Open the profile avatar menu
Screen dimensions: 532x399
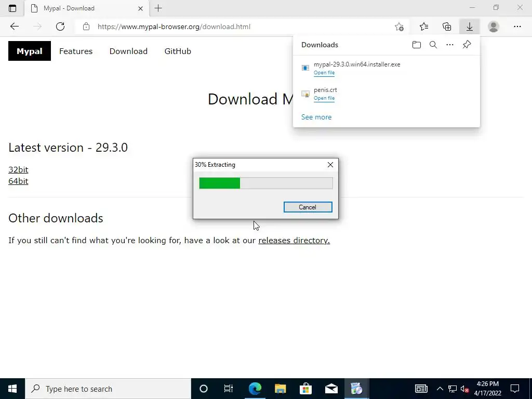tap(494, 26)
